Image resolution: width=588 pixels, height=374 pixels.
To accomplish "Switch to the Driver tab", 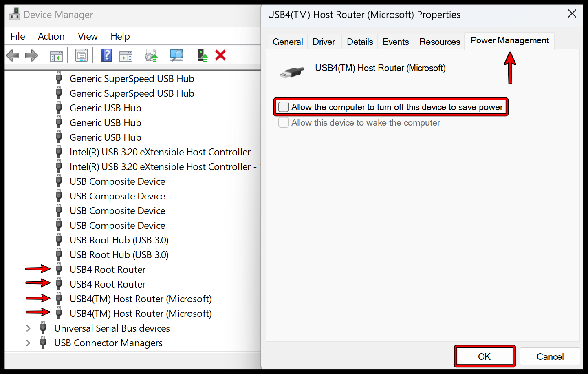I will point(324,41).
